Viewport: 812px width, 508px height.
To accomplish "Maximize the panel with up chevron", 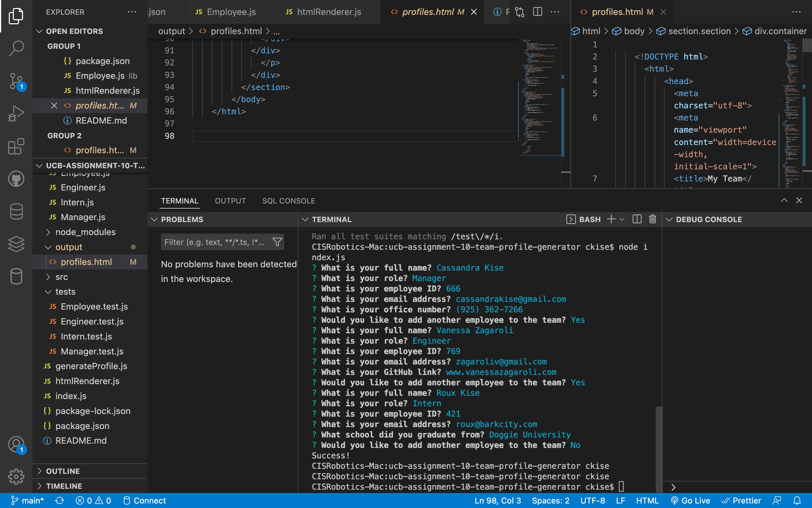I will (784, 201).
